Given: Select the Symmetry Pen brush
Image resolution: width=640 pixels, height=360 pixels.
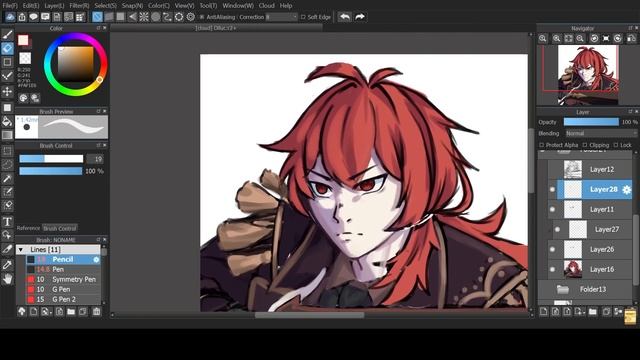Looking at the screenshot, I should [x=63, y=280].
